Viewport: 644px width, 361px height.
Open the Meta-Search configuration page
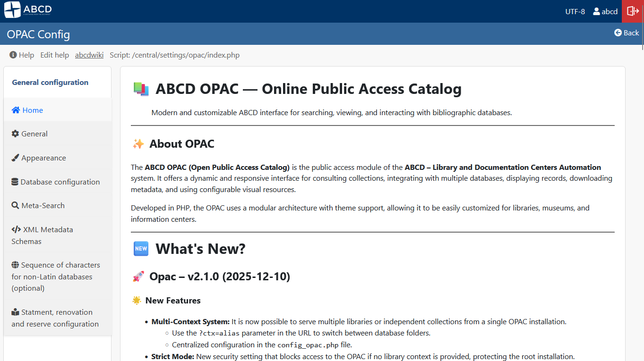43,205
